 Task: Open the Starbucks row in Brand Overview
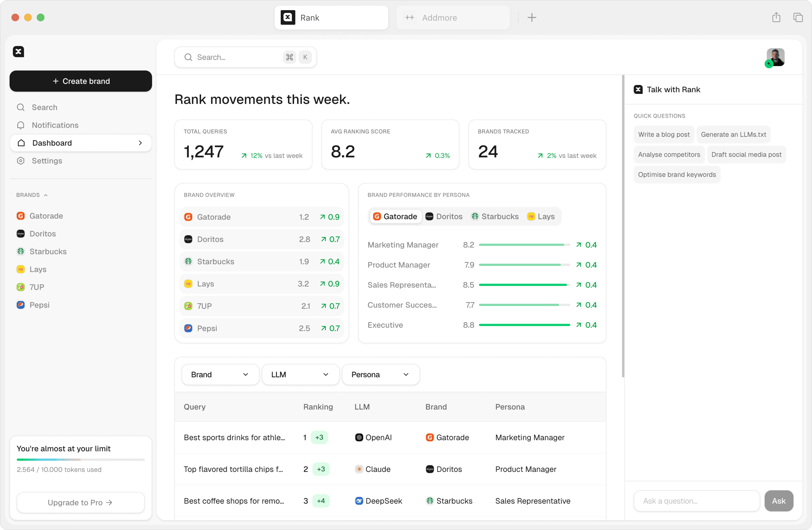coord(261,262)
